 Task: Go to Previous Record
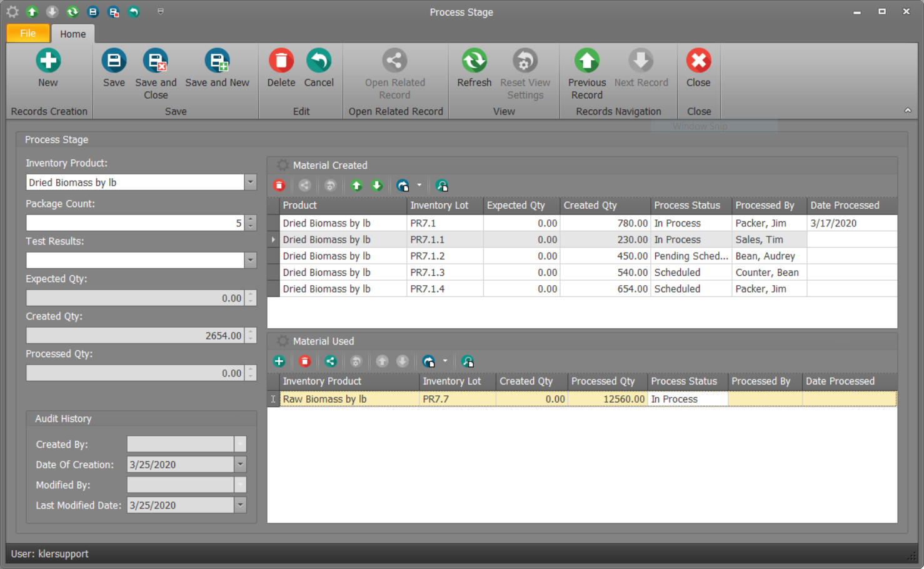pyautogui.click(x=586, y=61)
